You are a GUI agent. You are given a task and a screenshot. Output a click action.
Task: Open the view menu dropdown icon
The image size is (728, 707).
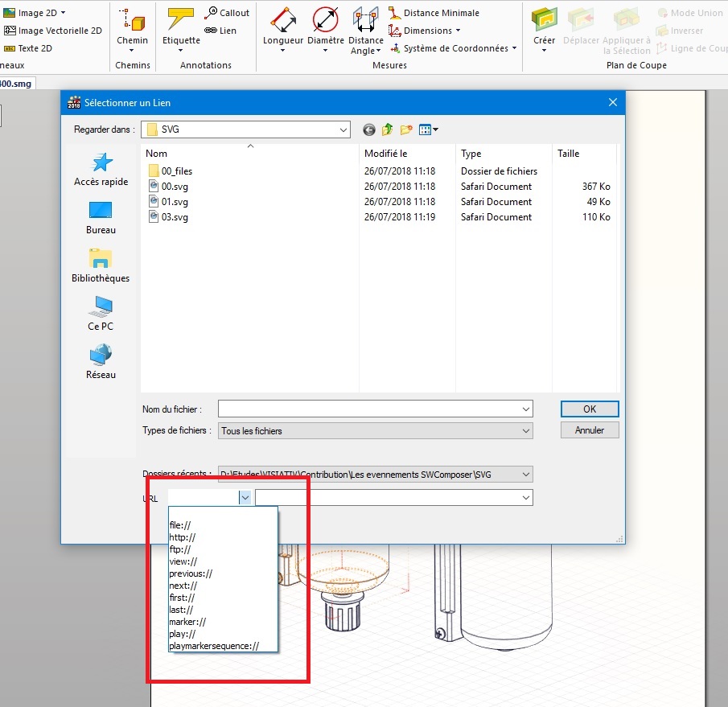click(429, 129)
